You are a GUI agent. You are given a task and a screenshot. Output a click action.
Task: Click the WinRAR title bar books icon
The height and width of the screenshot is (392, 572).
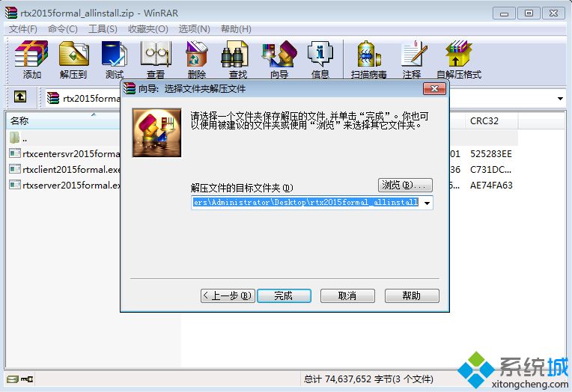(11, 13)
